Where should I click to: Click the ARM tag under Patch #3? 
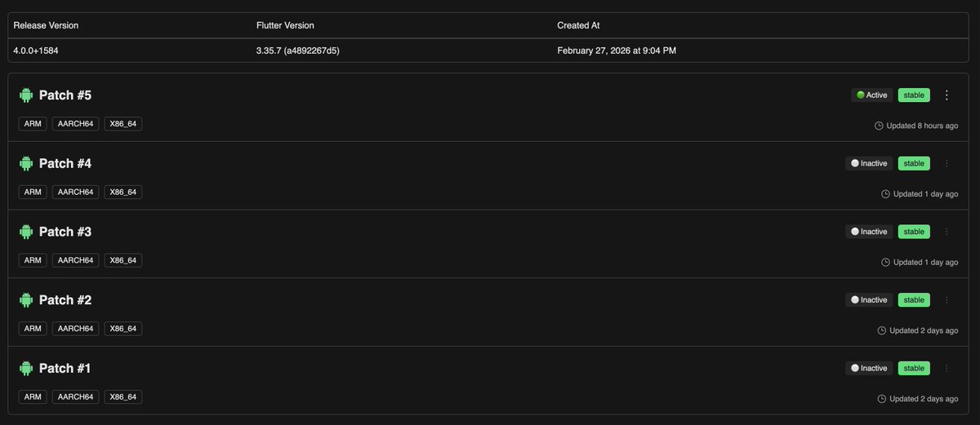(x=33, y=260)
